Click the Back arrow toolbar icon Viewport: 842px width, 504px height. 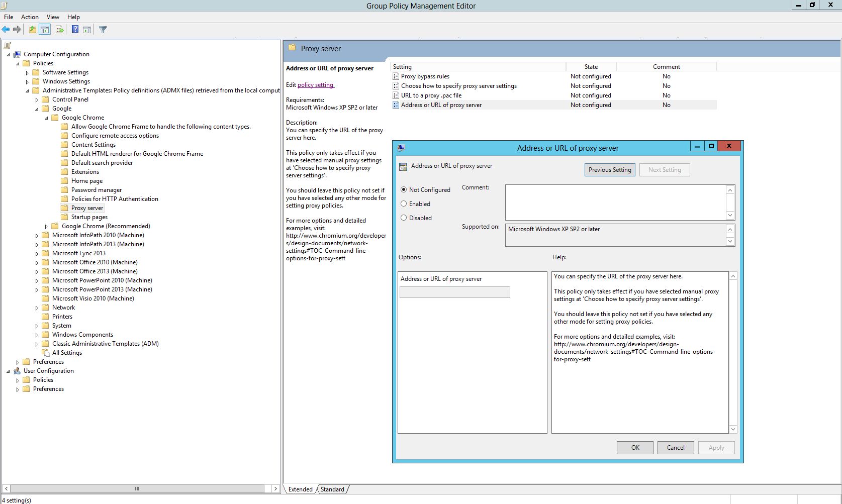[x=6, y=30]
